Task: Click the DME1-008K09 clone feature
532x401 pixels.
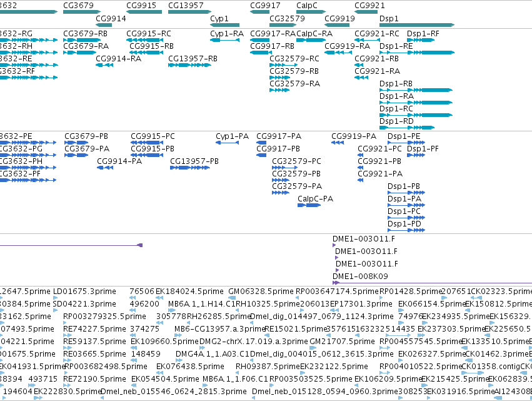Action: tap(432, 283)
